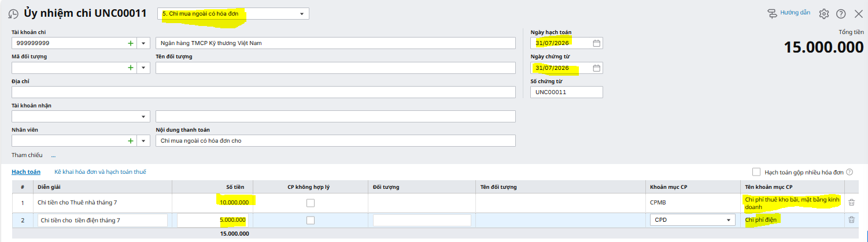
Task: Open the settings gear icon
Action: [824, 13]
